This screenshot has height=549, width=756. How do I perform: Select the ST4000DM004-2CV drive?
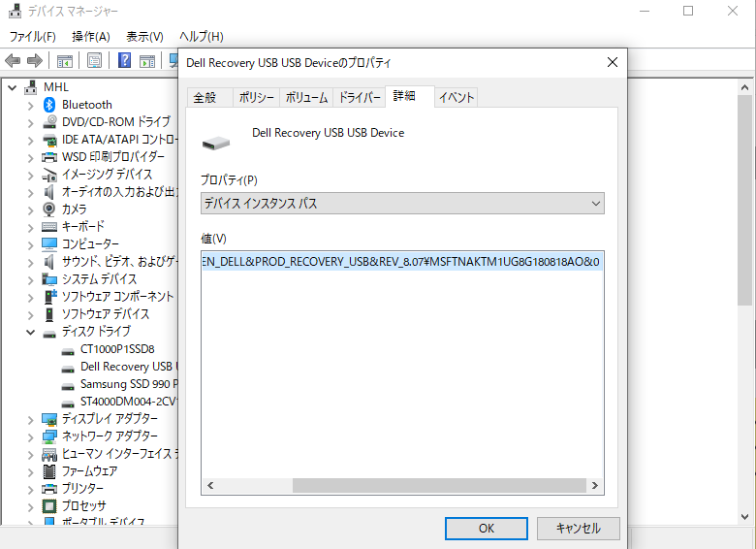pos(128,402)
